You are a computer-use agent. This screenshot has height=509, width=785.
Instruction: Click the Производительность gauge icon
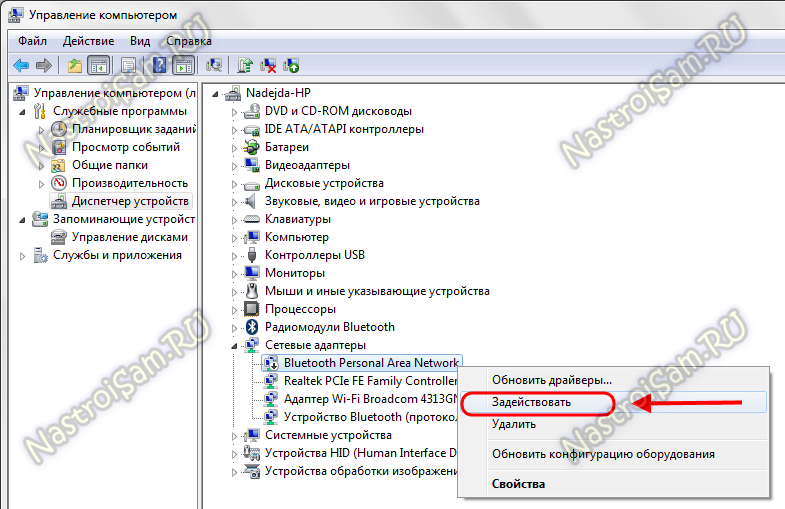(59, 183)
